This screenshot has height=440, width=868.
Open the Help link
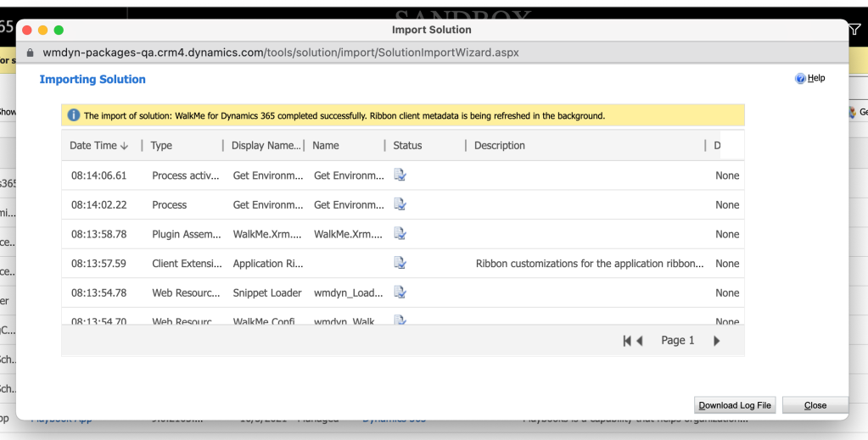(x=815, y=79)
